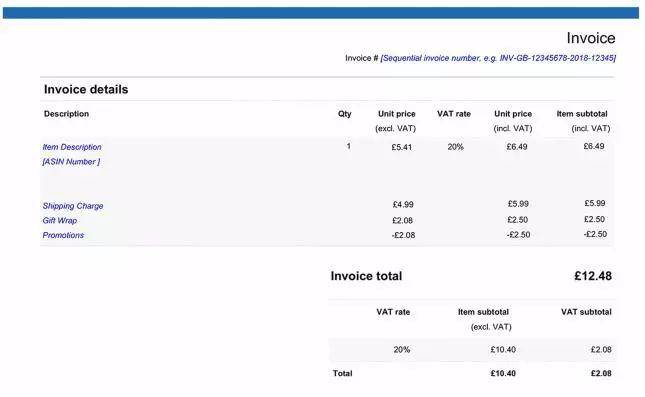645x397 pixels.
Task: Click the sequential invoice number placeholder
Action: (498, 58)
